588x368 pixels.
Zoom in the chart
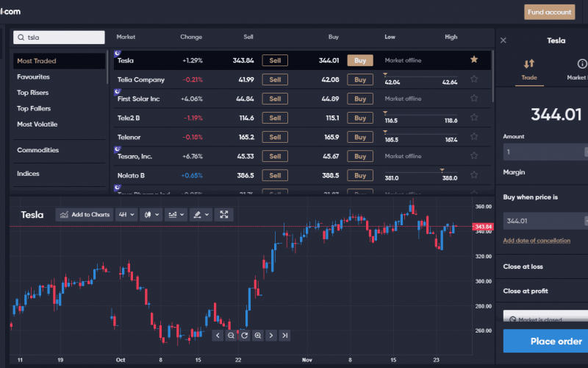tap(258, 336)
